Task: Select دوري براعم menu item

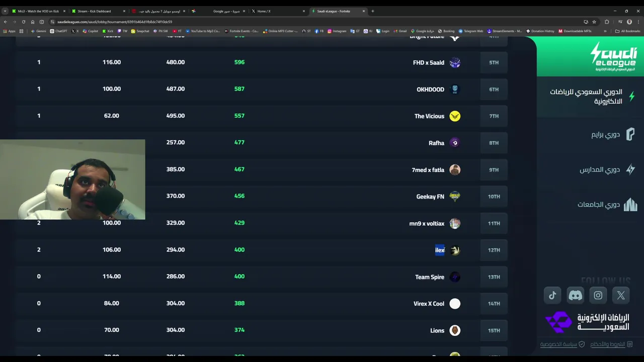Action: 613,135
